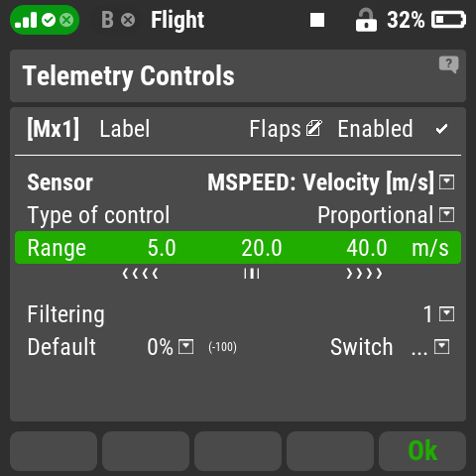
Task: Tap the battery level icon
Action: pos(448,20)
